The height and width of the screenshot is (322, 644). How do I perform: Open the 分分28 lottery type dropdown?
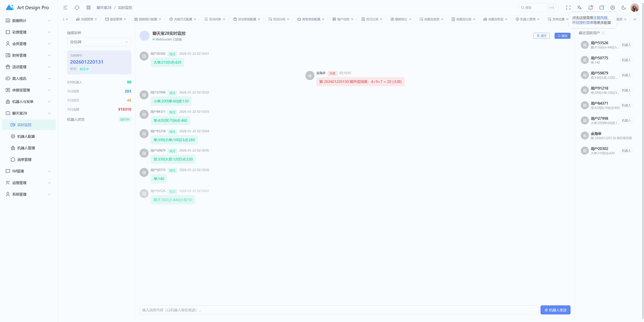pyautogui.click(x=99, y=42)
